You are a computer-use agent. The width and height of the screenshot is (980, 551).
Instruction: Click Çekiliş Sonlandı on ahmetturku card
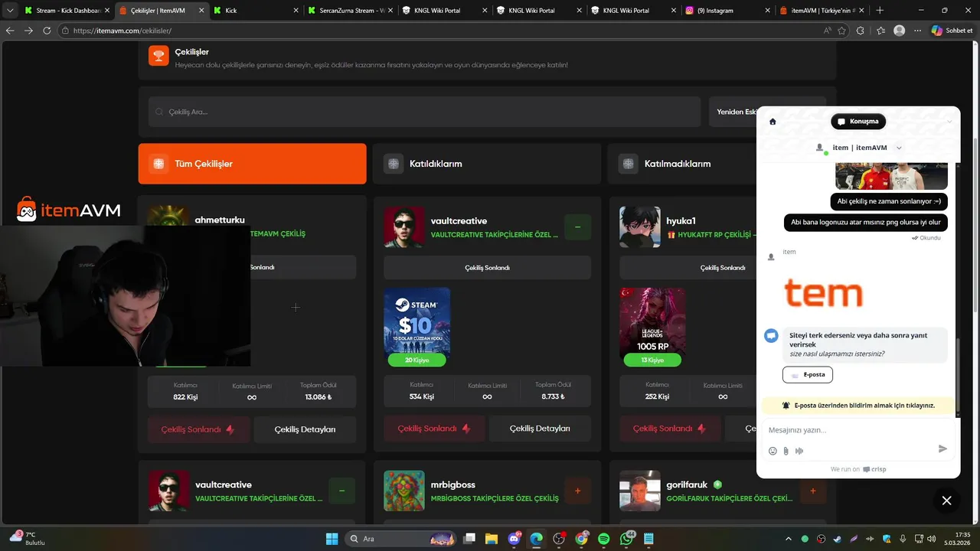click(198, 429)
